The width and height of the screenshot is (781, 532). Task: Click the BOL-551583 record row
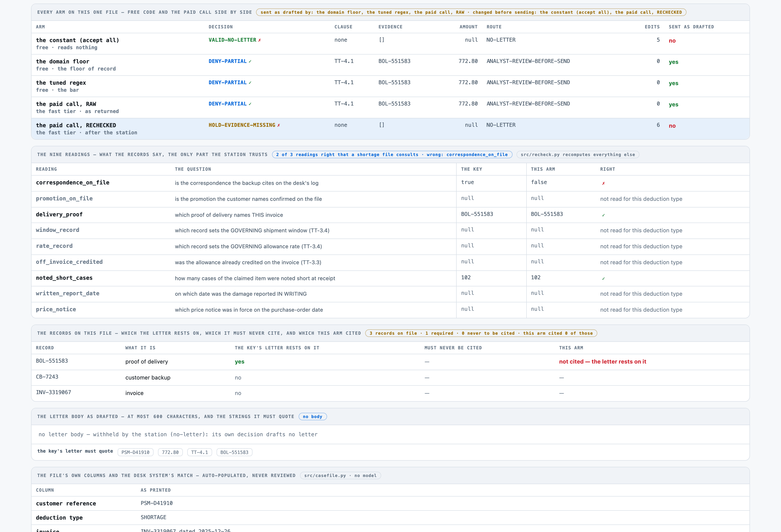click(x=390, y=362)
